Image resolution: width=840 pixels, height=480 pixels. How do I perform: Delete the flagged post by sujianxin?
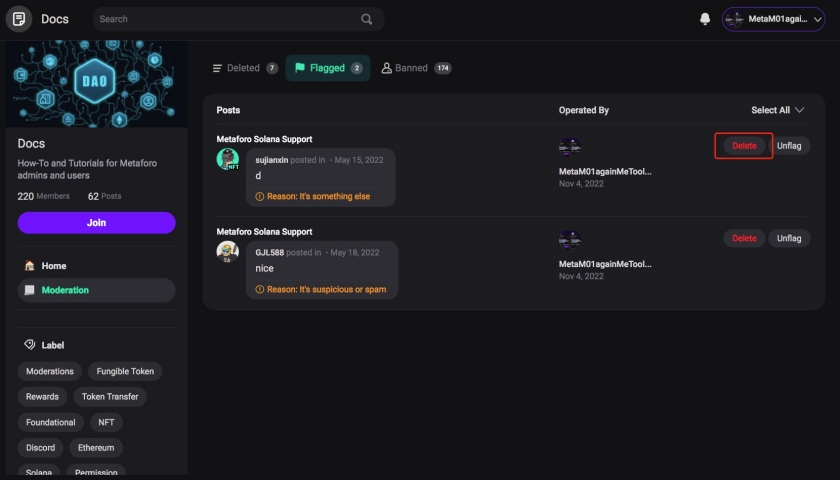(x=744, y=146)
